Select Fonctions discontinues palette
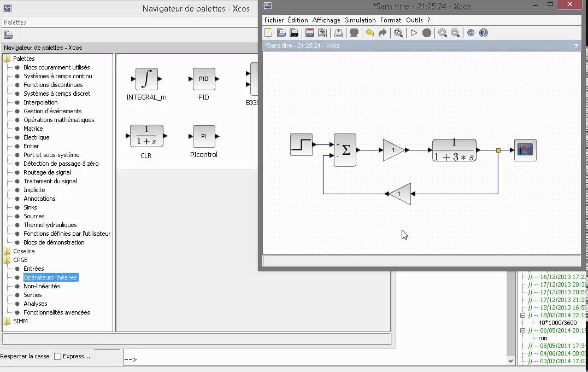Screen dimensions: 588x372 pyautogui.click(x=53, y=85)
